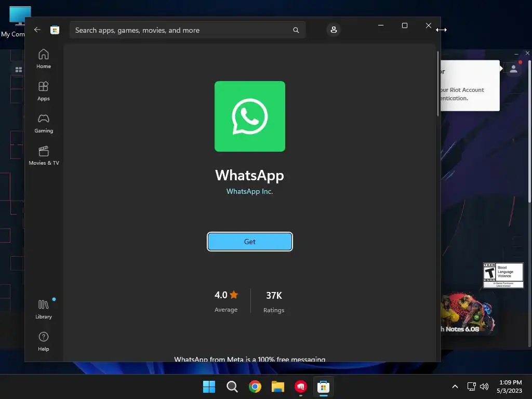Click the WhatsApp app logo image
Image resolution: width=532 pixels, height=399 pixels.
click(250, 116)
